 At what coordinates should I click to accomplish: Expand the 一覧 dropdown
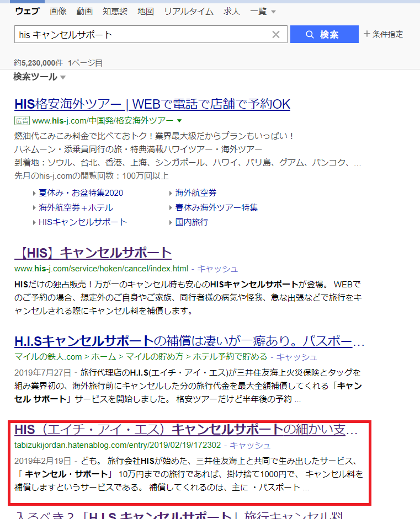tap(263, 11)
